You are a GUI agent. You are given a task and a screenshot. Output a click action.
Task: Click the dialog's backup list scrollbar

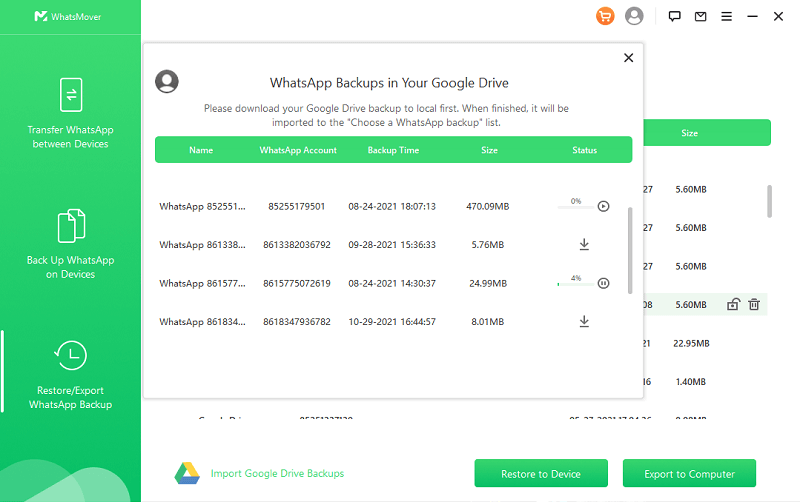coord(630,250)
